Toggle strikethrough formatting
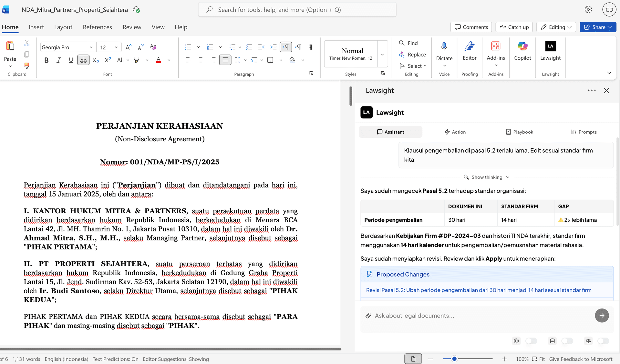The height and width of the screenshot is (364, 620). [83, 60]
